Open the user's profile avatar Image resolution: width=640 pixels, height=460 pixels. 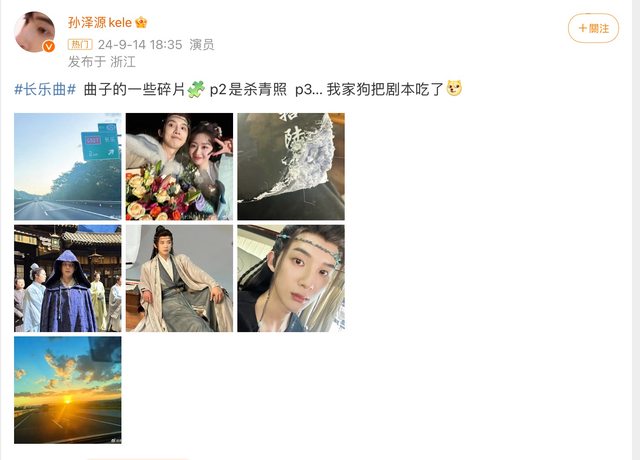35,32
